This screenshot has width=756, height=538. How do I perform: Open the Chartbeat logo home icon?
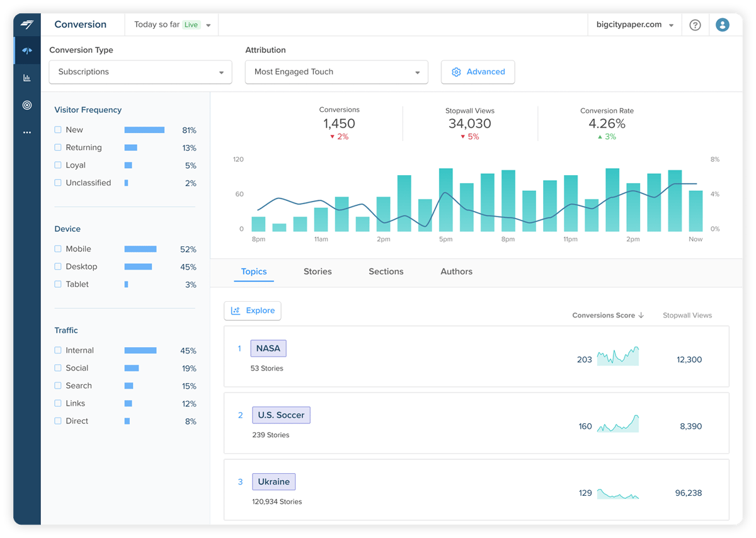(25, 24)
